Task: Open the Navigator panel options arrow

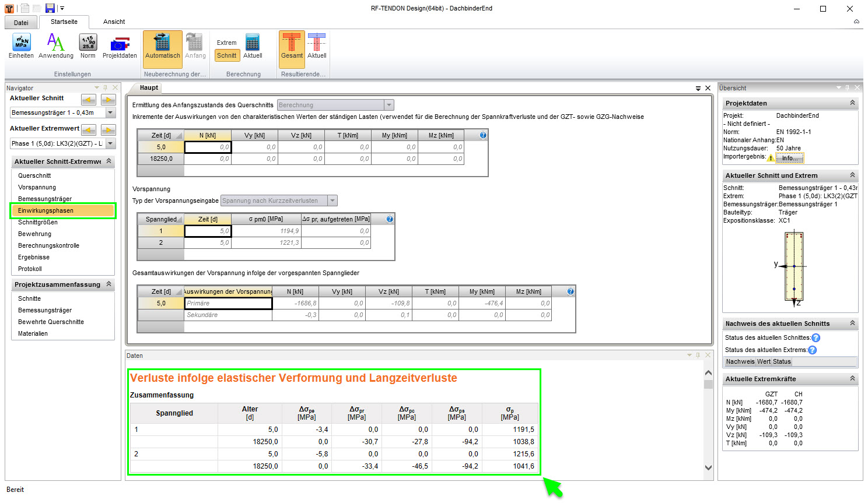Action: [97, 88]
